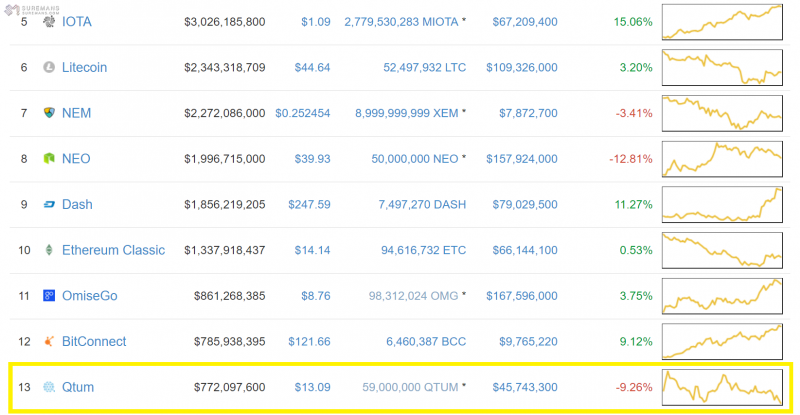800x415 pixels.
Task: Open the NEM 7-day price chart
Action: tap(722, 113)
